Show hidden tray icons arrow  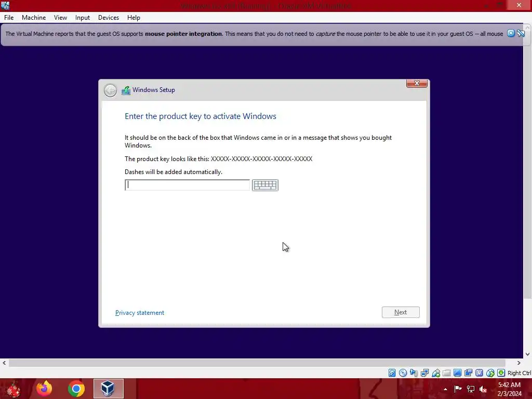(x=445, y=389)
